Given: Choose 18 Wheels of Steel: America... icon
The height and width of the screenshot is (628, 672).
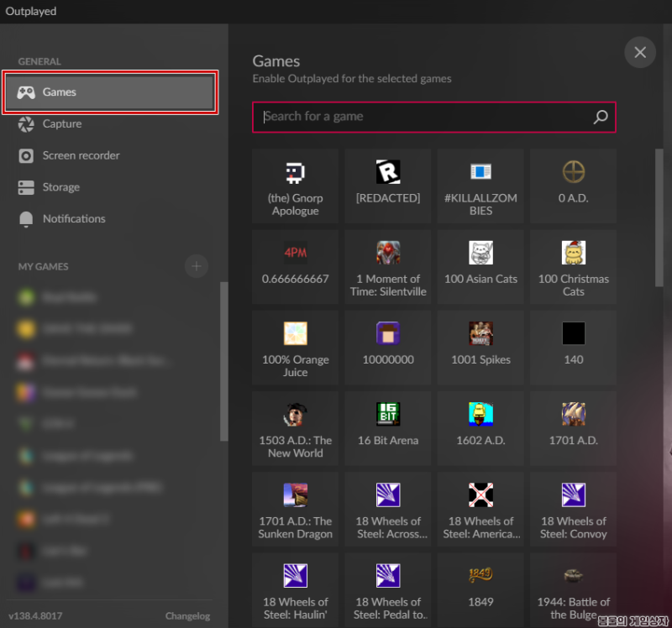Looking at the screenshot, I should click(x=480, y=495).
